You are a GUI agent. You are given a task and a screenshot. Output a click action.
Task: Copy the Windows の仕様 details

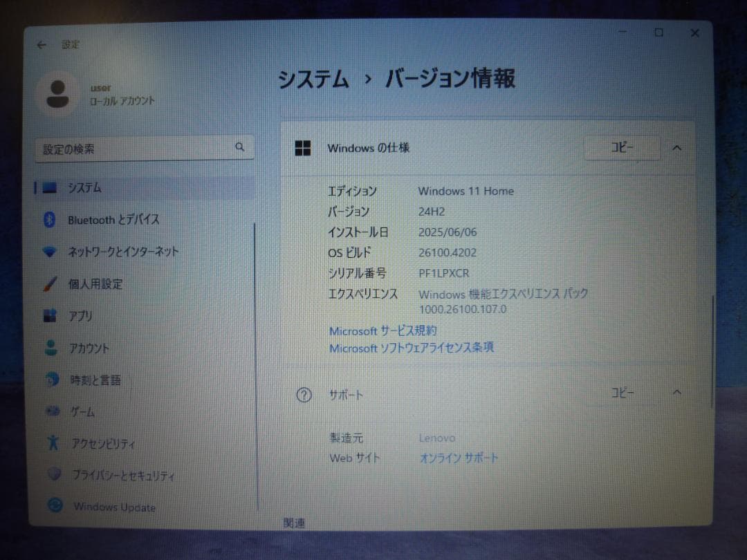pyautogui.click(x=622, y=148)
